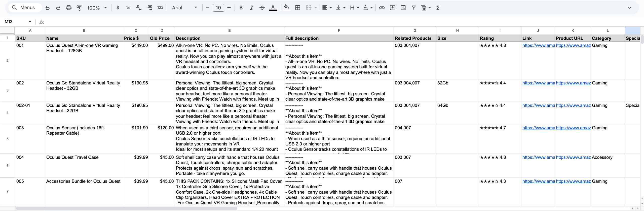Viewport: 644px width, 211px height.
Task: Open the Link URL in the SKU 001 row
Action: 538,45
